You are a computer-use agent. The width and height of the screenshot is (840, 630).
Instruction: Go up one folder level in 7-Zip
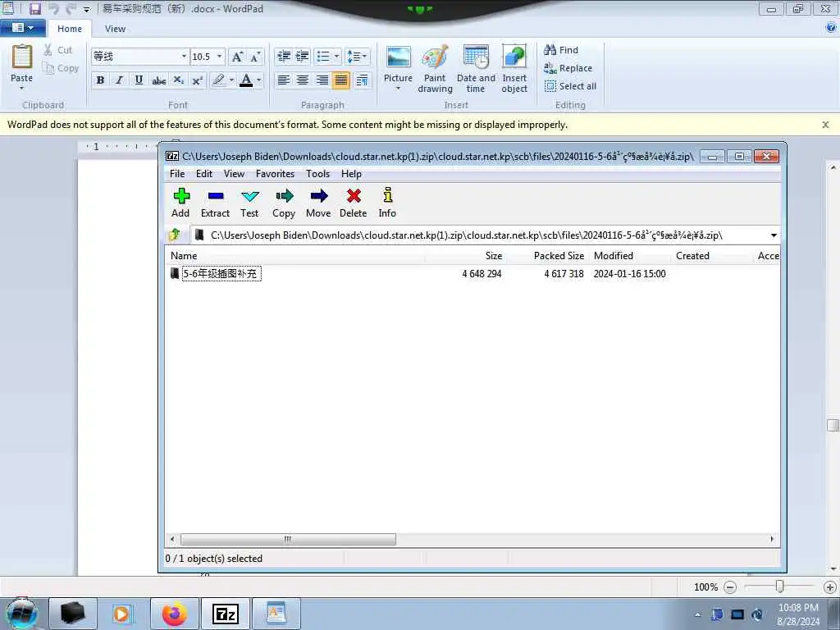pyautogui.click(x=175, y=235)
